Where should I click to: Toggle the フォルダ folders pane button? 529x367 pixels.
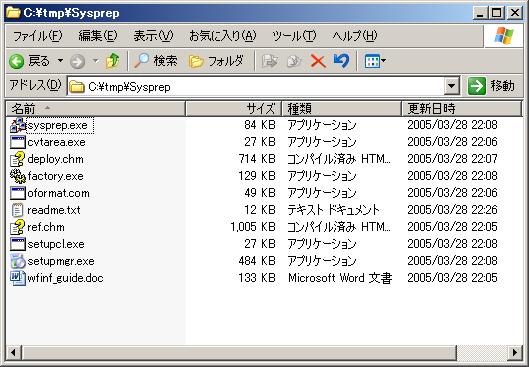tap(216, 61)
